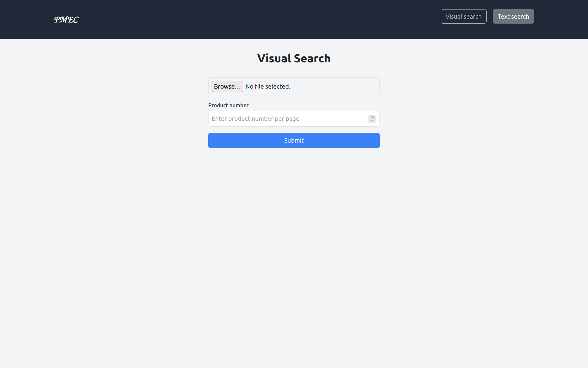Decrease products per page by one
Screen dimensions: 588x368
tap(372, 121)
